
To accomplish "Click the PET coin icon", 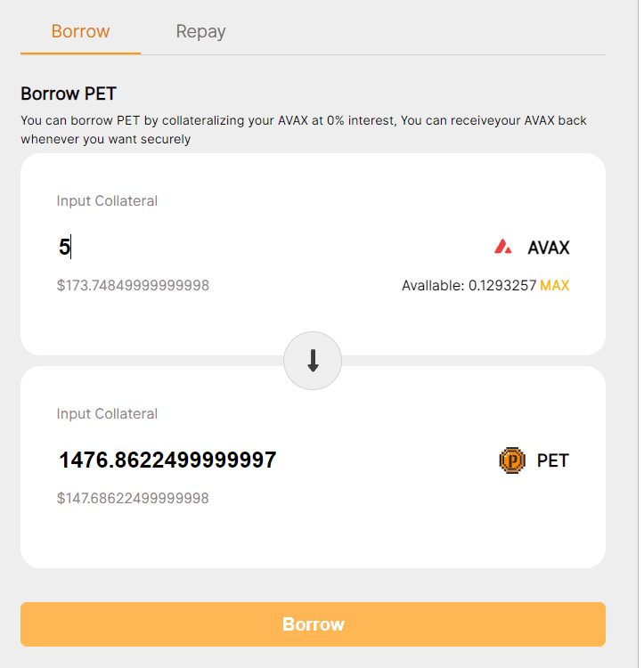I will click(x=513, y=460).
